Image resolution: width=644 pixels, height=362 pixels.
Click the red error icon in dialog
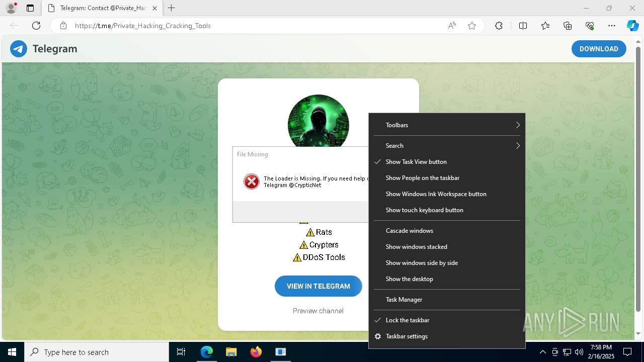point(252,182)
